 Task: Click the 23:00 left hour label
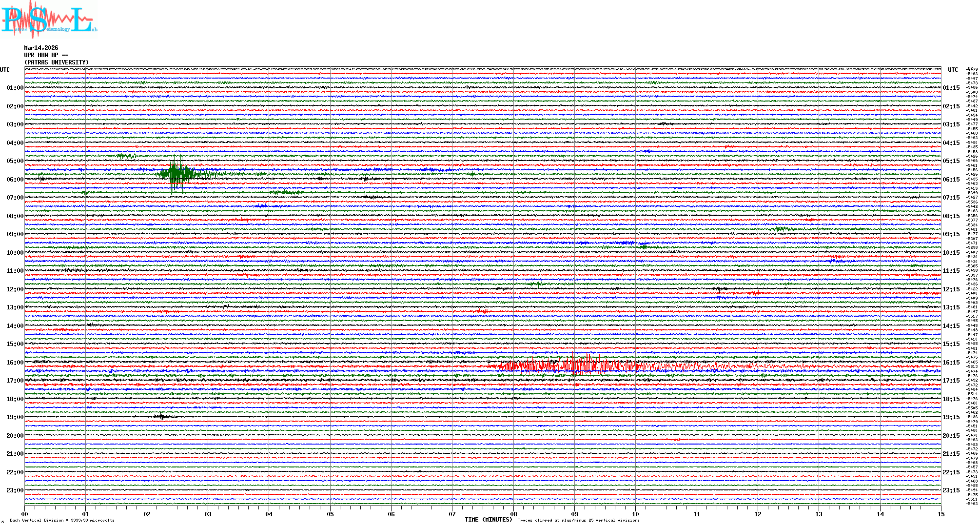[x=15, y=490]
